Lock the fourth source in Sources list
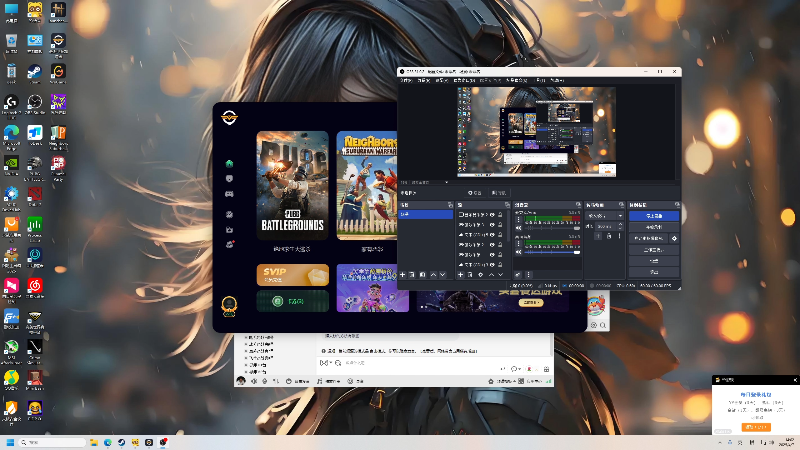800x450 pixels. click(x=500, y=244)
